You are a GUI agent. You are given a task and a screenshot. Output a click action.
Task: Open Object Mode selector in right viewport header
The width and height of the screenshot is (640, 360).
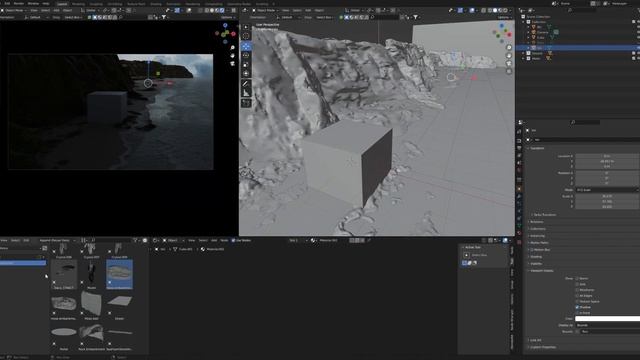point(266,10)
